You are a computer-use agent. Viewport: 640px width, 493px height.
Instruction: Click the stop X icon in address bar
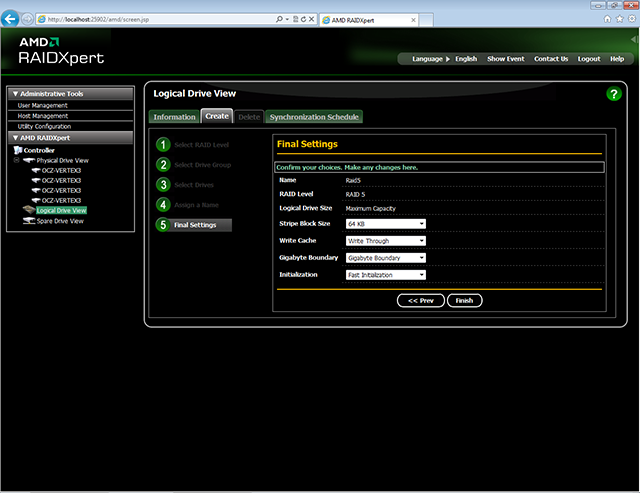pos(311,19)
